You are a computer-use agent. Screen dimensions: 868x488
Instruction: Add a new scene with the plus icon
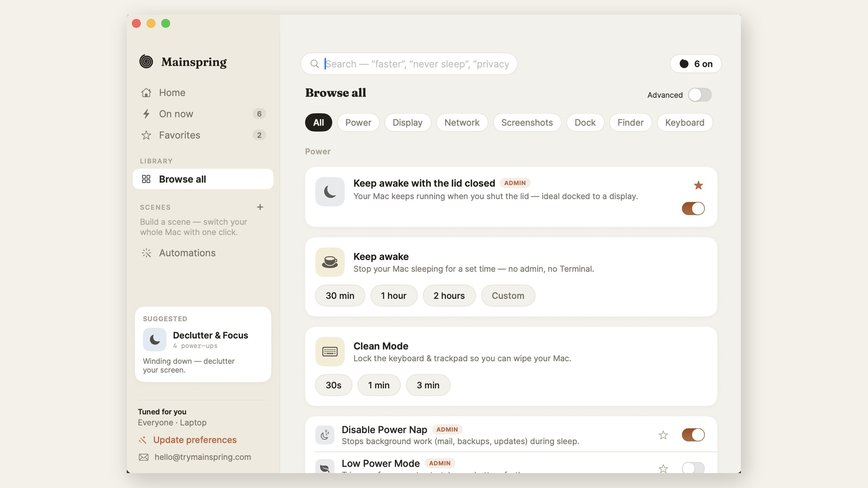260,207
